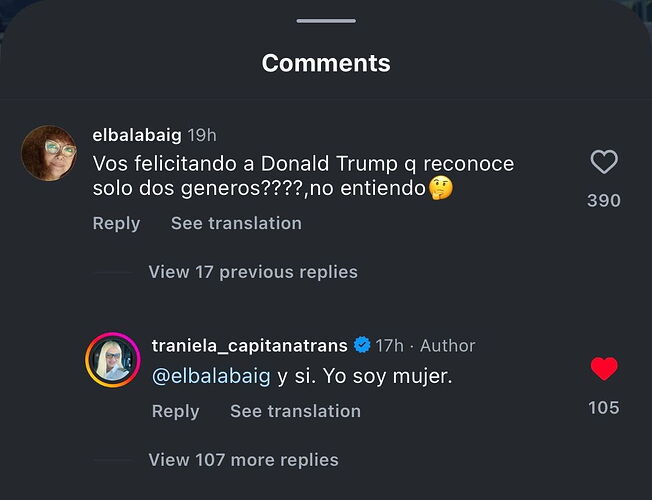Expand View 107 more replies
The image size is (652, 500).
(x=243, y=460)
